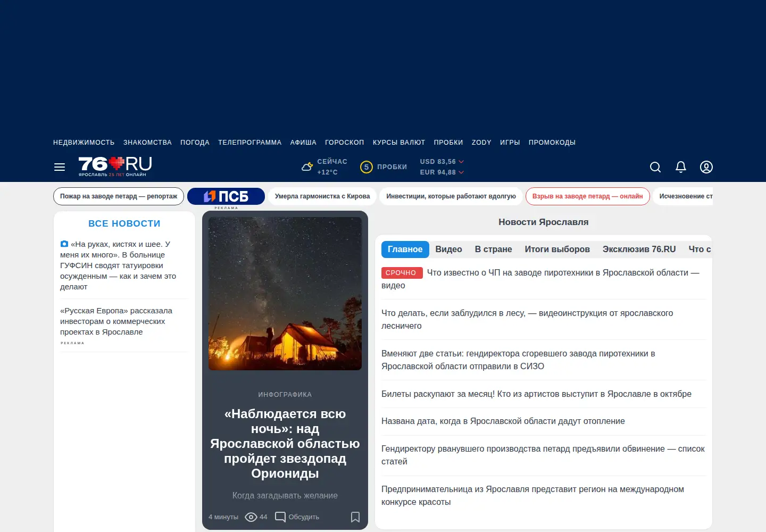Click the traffic score circle icon

click(366, 167)
